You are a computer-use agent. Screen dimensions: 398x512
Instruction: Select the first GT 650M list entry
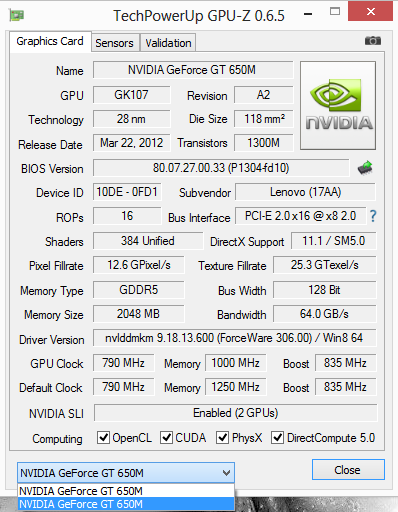[126, 491]
